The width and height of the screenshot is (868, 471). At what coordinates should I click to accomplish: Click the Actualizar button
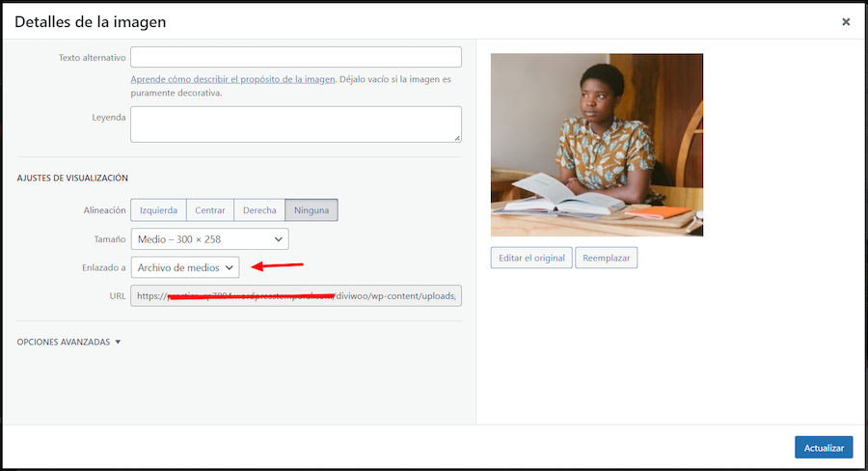(x=824, y=447)
